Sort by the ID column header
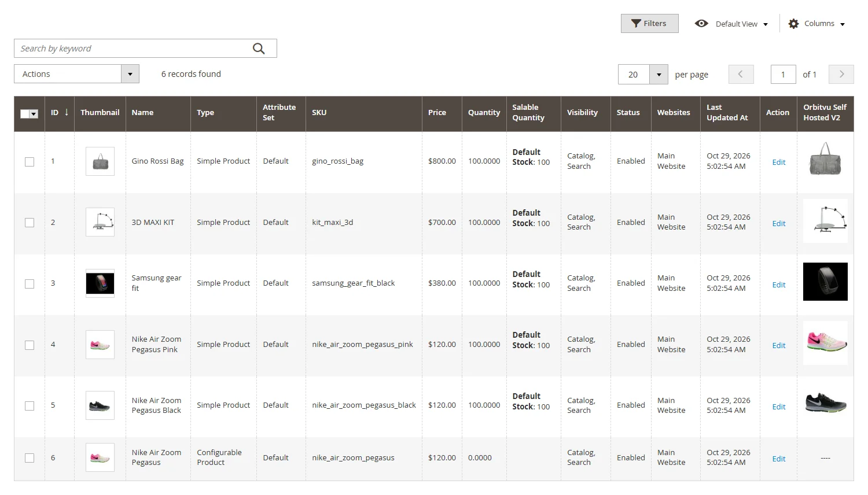 pos(60,113)
